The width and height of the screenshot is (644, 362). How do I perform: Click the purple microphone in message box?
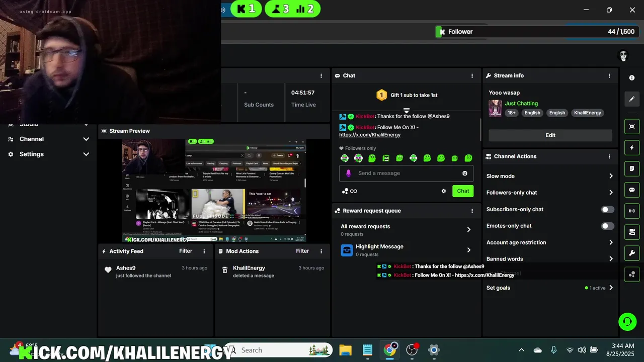coord(348,173)
